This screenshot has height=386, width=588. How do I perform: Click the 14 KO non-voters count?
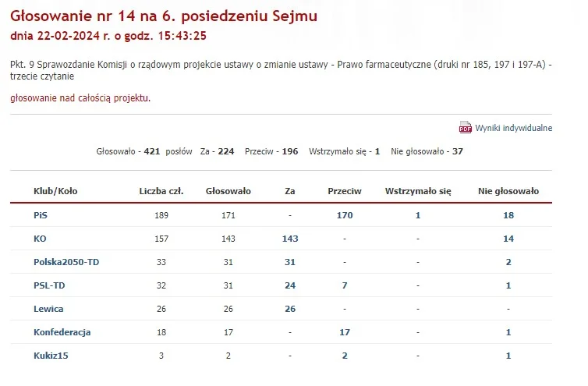coord(508,239)
